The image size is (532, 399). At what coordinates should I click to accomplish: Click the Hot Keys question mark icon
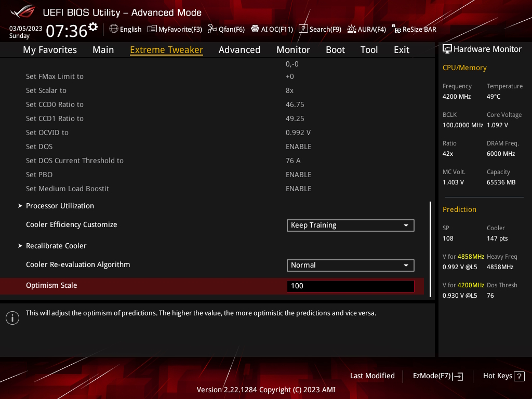(x=519, y=376)
